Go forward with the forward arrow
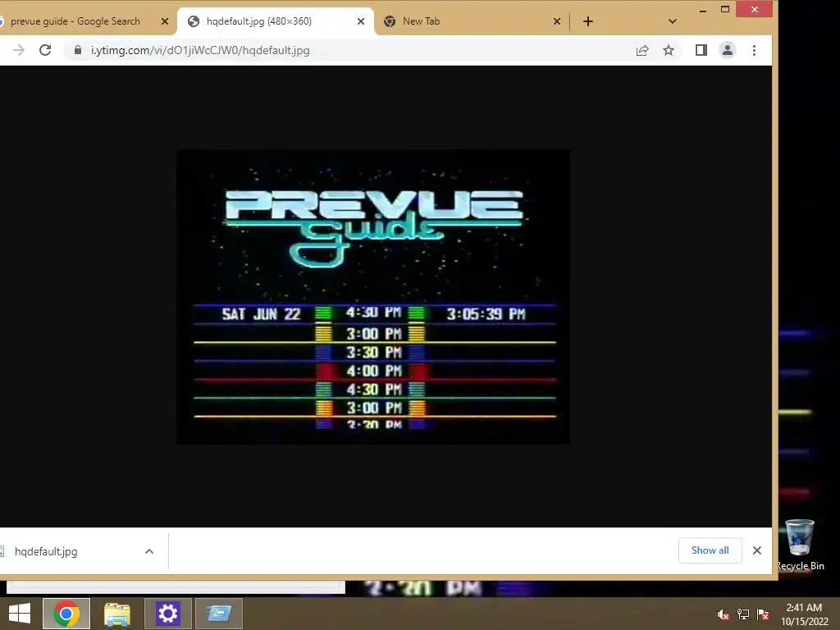The height and width of the screenshot is (630, 840). click(19, 50)
